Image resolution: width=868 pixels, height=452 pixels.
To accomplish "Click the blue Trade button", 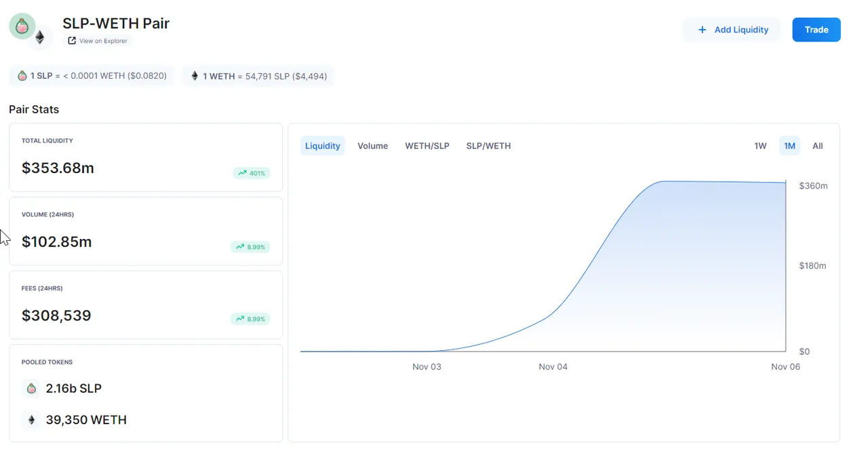I will (816, 30).
